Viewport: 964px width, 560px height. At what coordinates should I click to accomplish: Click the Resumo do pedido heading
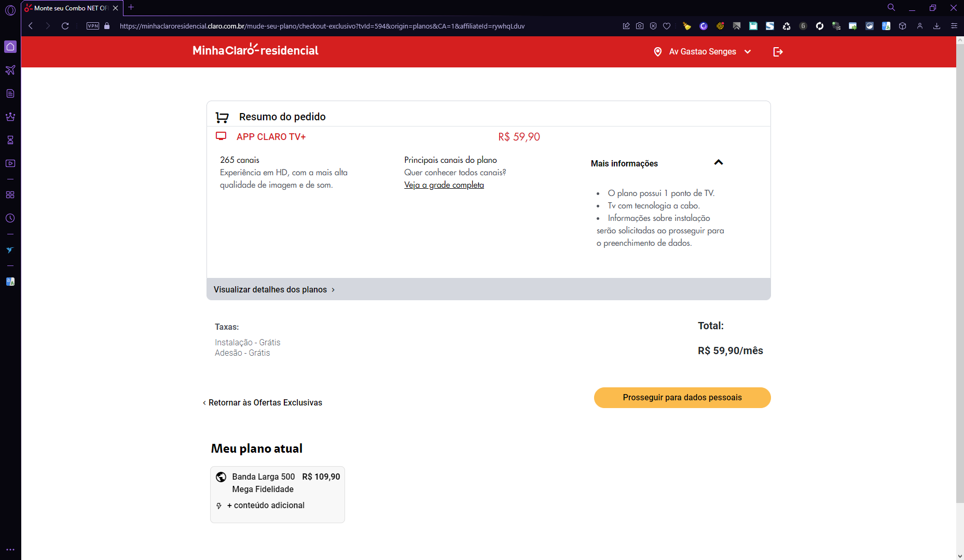[x=282, y=117]
